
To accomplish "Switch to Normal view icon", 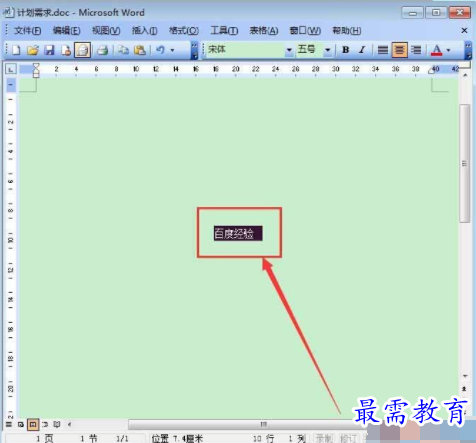I will click(x=9, y=424).
